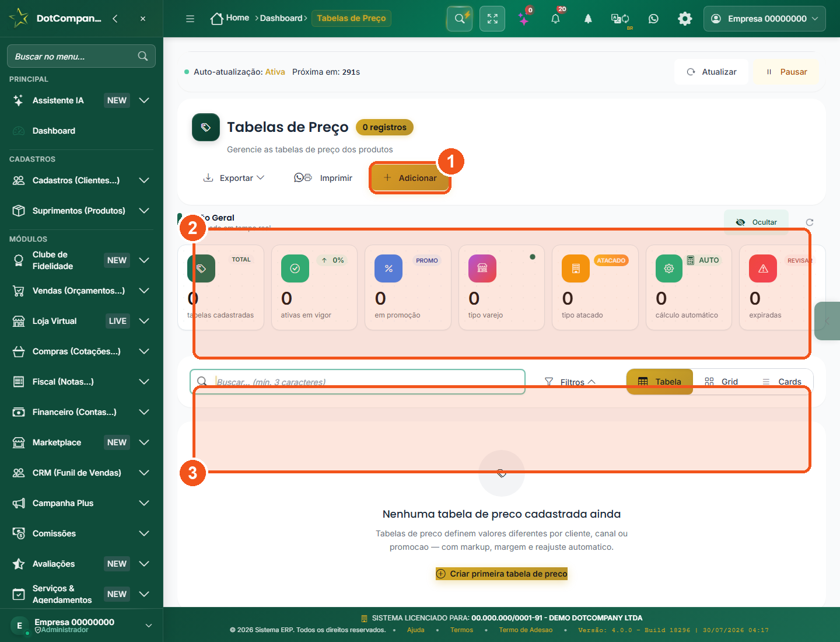Click the refresh icon beside Ocultar
This screenshot has height=642, width=840.
click(810, 222)
